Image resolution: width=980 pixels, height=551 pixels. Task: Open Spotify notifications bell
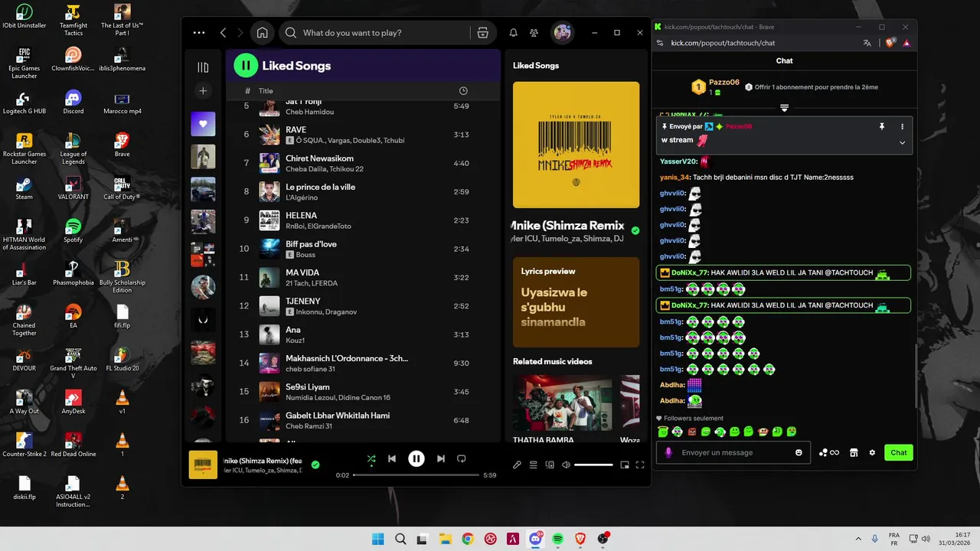point(514,33)
